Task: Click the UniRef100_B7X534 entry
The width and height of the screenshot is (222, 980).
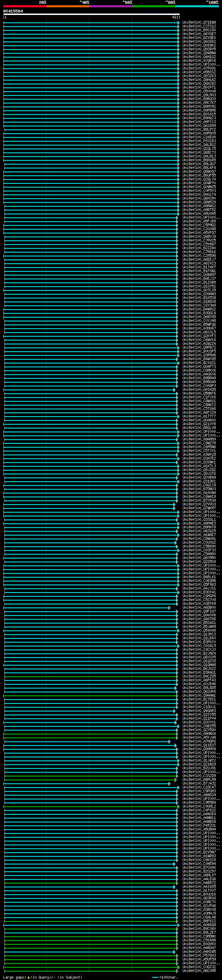Action: [x=199, y=501]
